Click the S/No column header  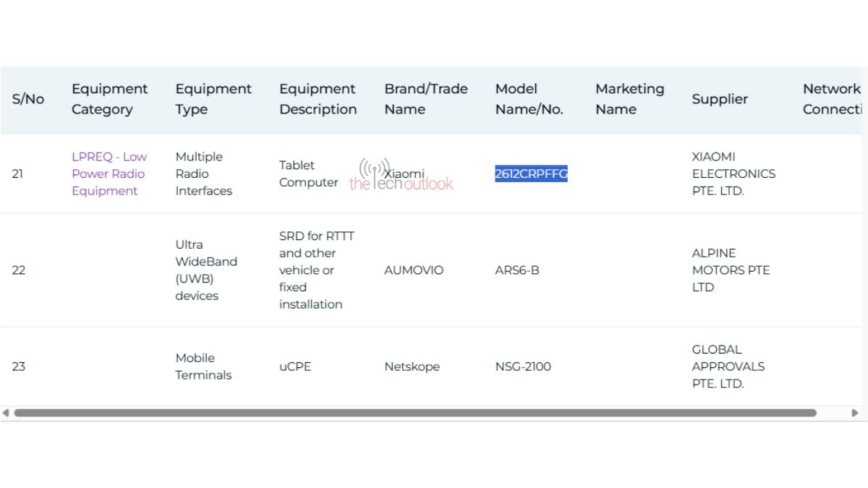(28, 99)
